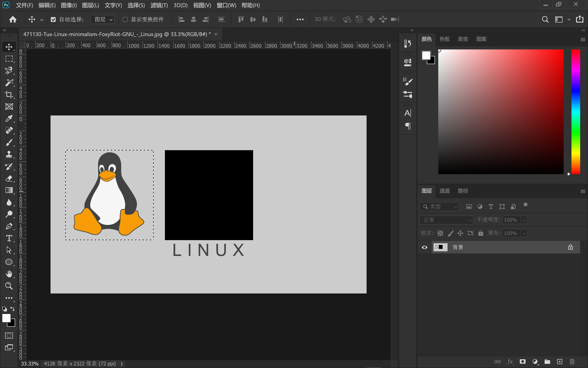Select the Zoom tool
Image resolution: width=588 pixels, height=368 pixels.
pos(9,286)
